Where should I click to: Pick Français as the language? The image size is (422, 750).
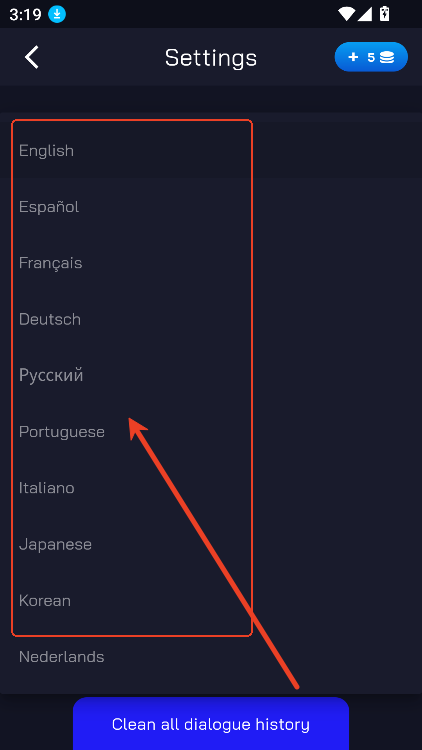click(x=50, y=263)
